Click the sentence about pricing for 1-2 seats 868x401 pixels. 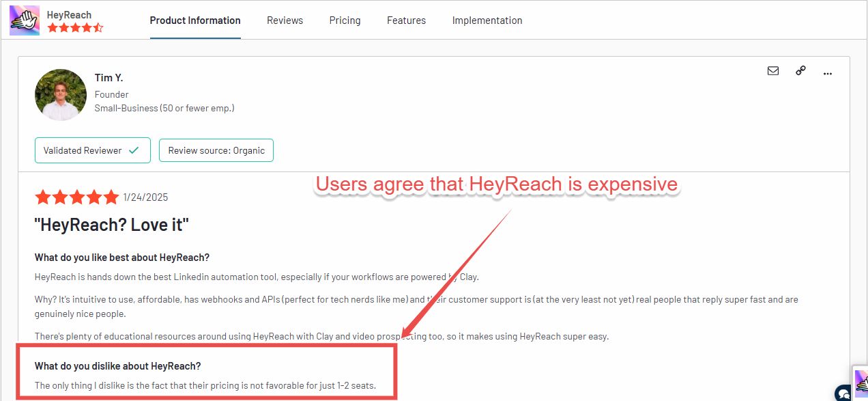[205, 385]
